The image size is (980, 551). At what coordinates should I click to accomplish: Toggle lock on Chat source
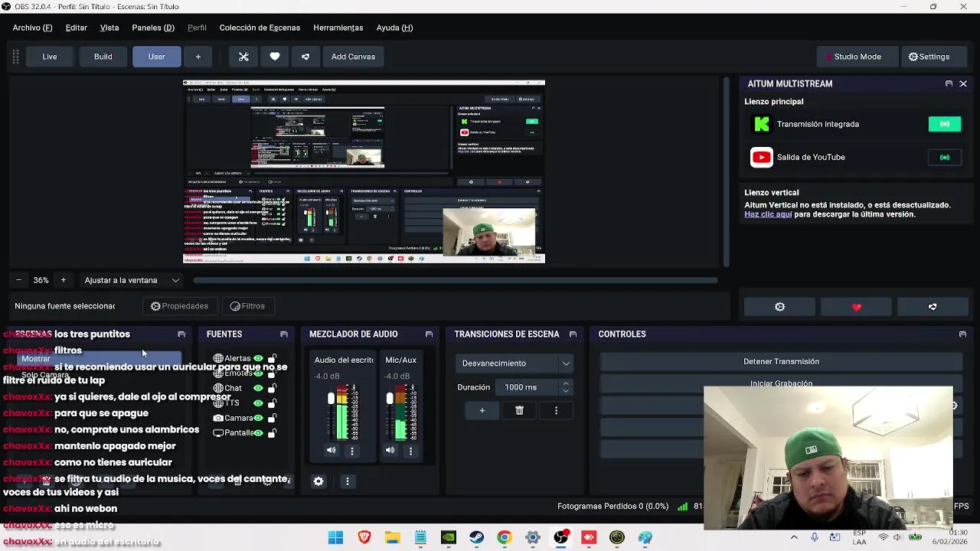272,388
